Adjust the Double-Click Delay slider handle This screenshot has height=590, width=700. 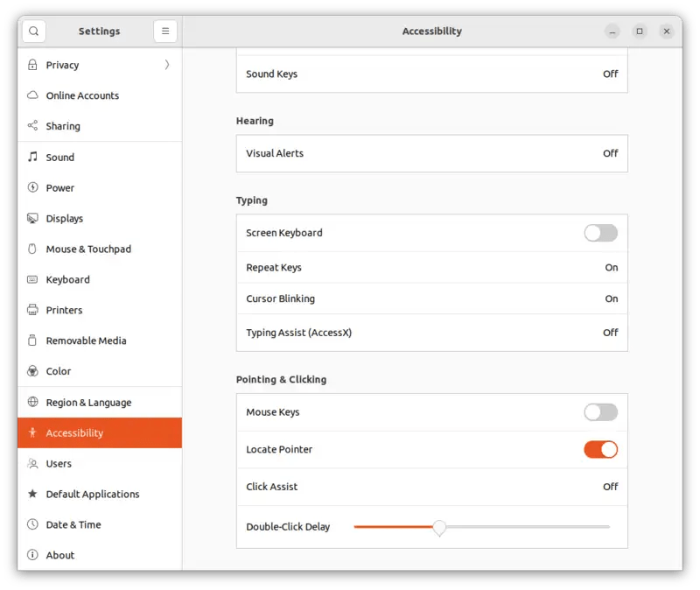pos(439,527)
